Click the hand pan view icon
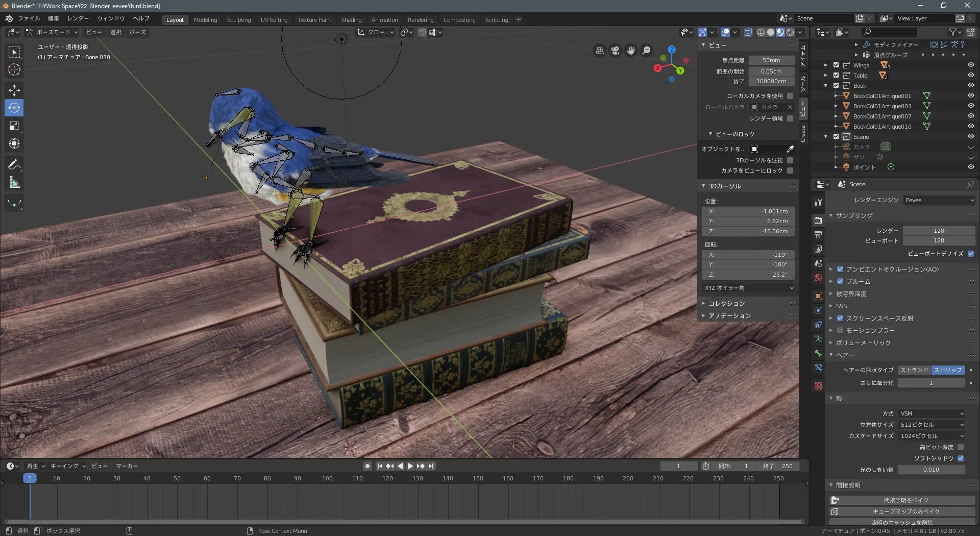Viewport: 980px width, 536px height. click(631, 51)
